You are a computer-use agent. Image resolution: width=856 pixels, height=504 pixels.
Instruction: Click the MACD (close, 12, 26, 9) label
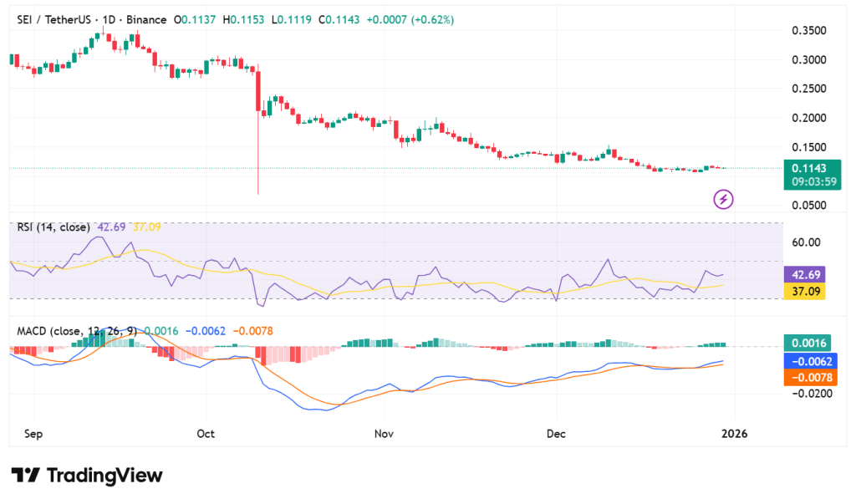pos(77,331)
